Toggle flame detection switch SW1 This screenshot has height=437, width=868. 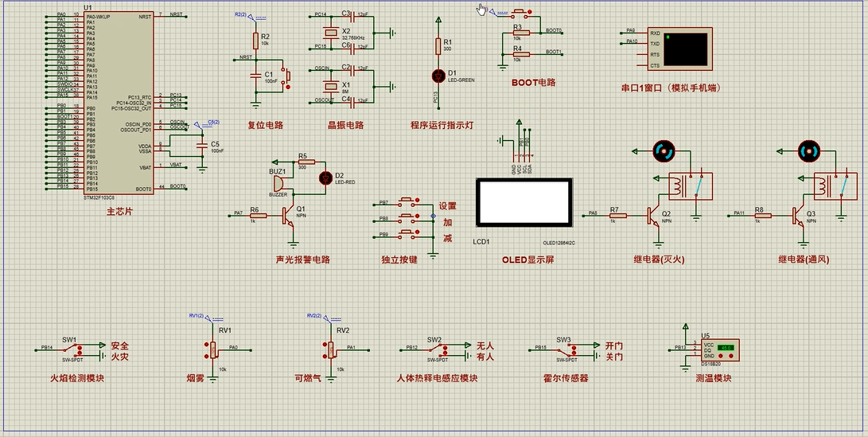pos(73,350)
